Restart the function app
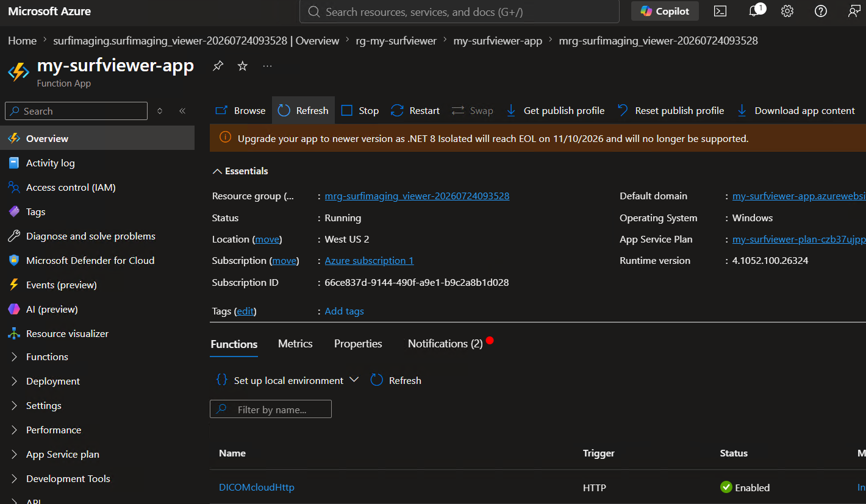 pyautogui.click(x=415, y=110)
